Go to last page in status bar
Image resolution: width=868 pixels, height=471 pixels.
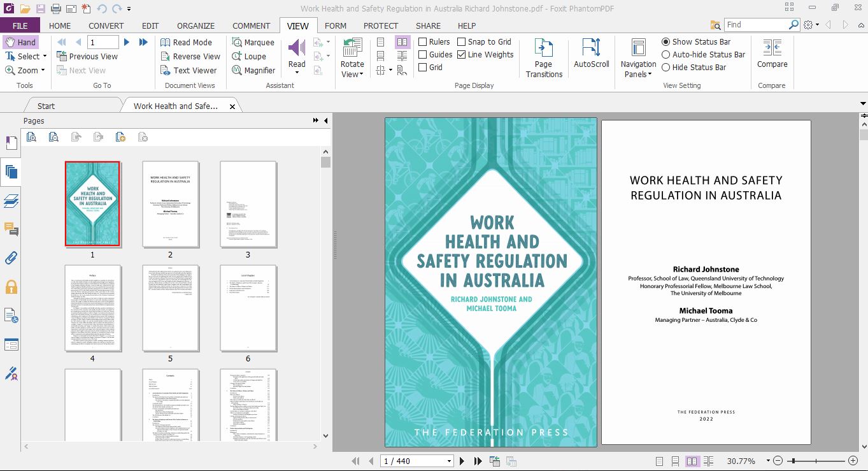click(478, 461)
